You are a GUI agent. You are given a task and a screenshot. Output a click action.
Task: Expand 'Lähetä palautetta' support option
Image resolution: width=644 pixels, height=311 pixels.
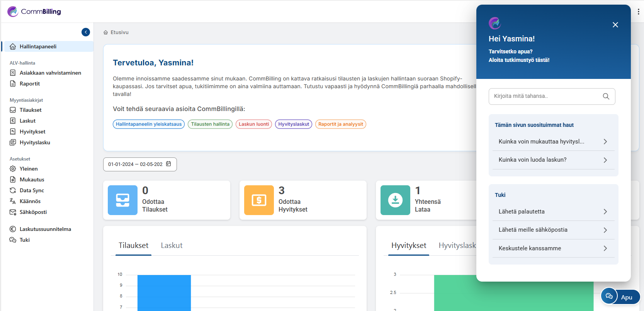coord(553,212)
